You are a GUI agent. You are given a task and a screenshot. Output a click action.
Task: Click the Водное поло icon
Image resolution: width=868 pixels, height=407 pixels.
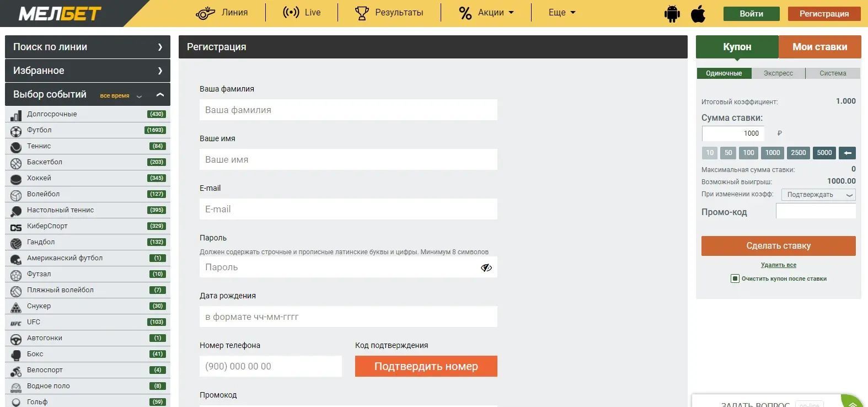tap(16, 387)
